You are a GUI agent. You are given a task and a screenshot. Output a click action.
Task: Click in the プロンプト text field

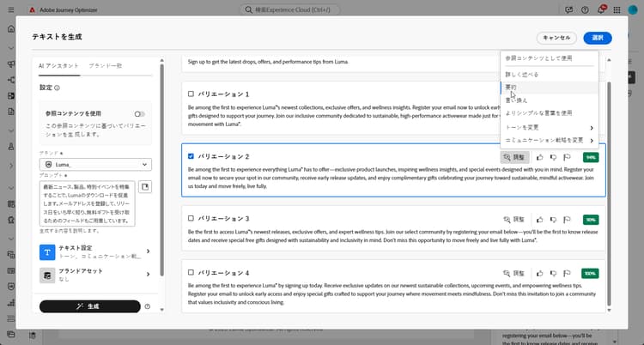click(x=87, y=203)
